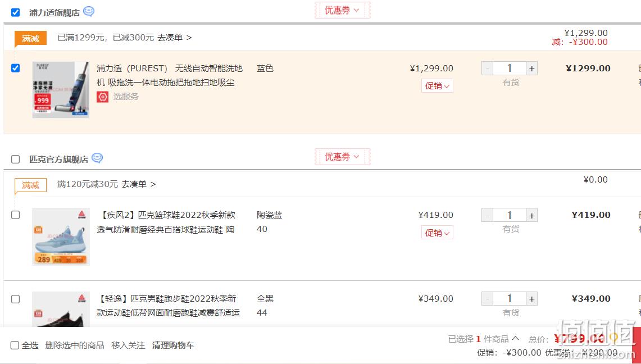Click 删除选中的商品 in bottom bar

coord(74,345)
